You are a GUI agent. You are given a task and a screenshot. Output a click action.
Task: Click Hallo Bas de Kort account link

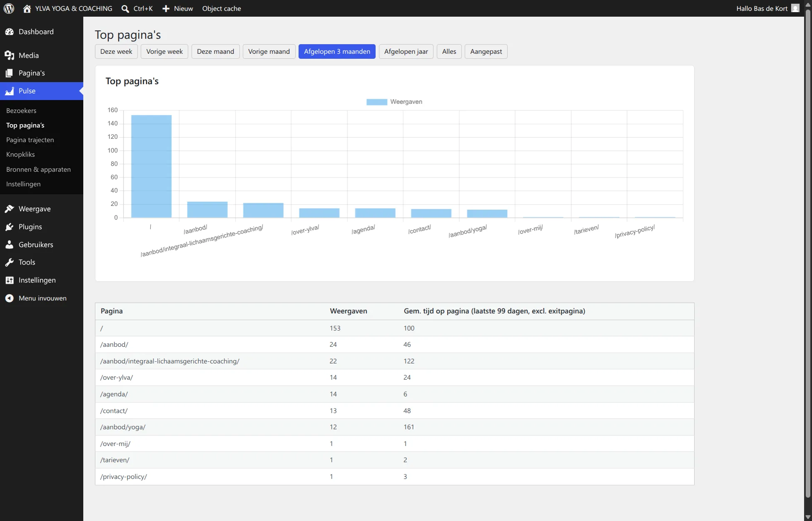click(762, 8)
